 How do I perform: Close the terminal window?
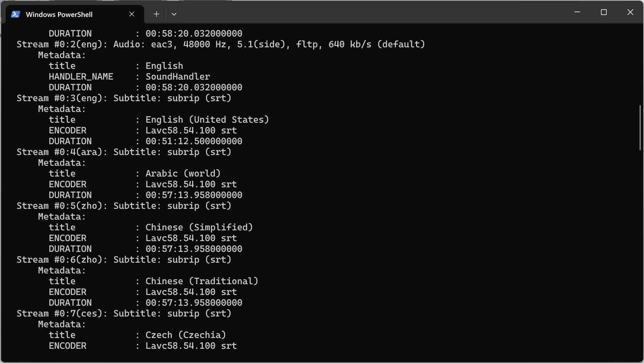630,12
